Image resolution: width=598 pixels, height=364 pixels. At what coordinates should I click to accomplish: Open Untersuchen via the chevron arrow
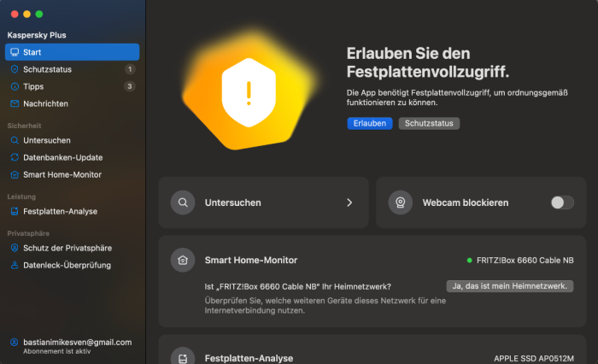(x=349, y=203)
